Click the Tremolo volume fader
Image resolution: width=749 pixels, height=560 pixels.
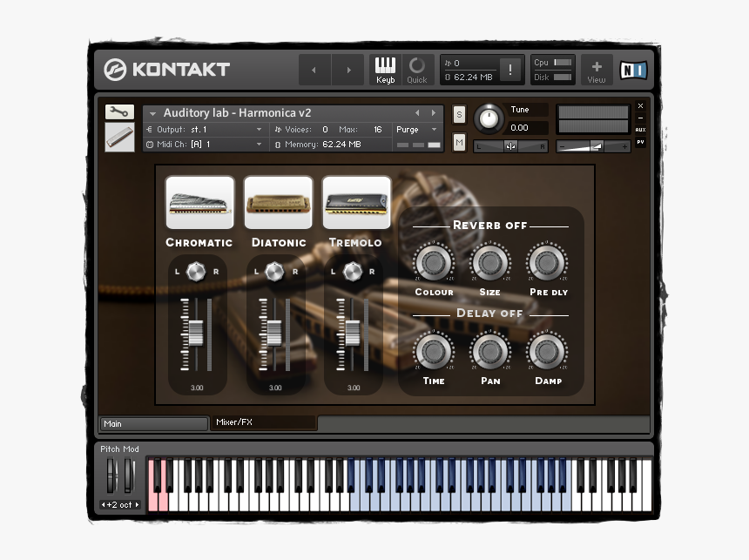(353, 333)
